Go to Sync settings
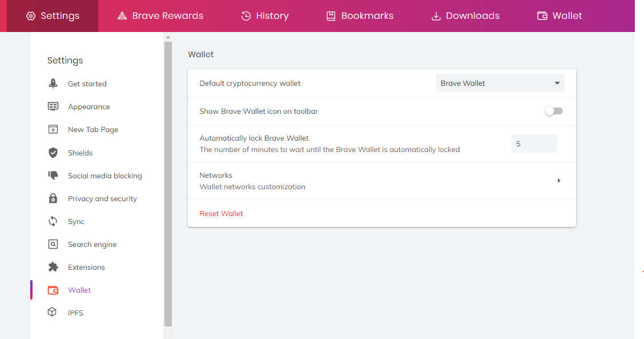The width and height of the screenshot is (644, 339). click(x=76, y=221)
